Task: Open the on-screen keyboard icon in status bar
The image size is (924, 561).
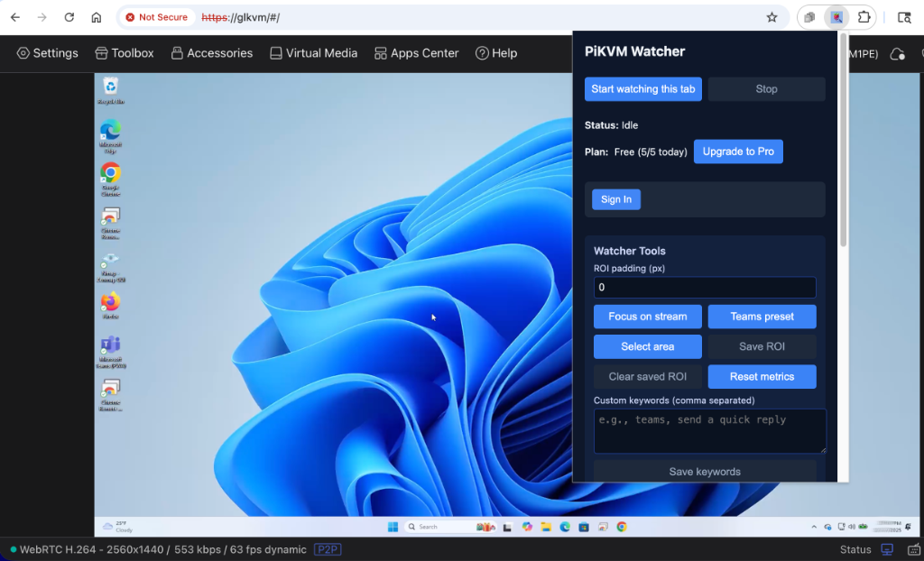Action: pos(912,548)
